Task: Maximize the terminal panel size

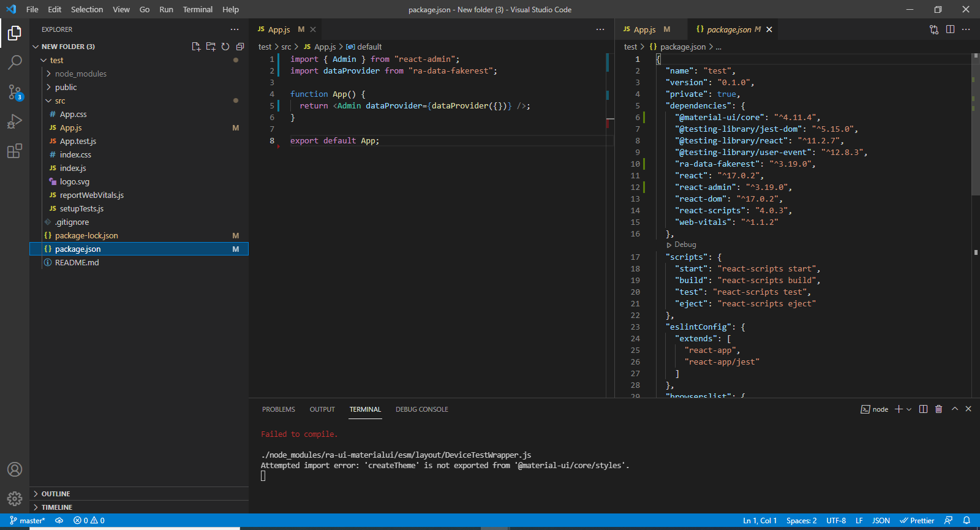Action: click(954, 409)
